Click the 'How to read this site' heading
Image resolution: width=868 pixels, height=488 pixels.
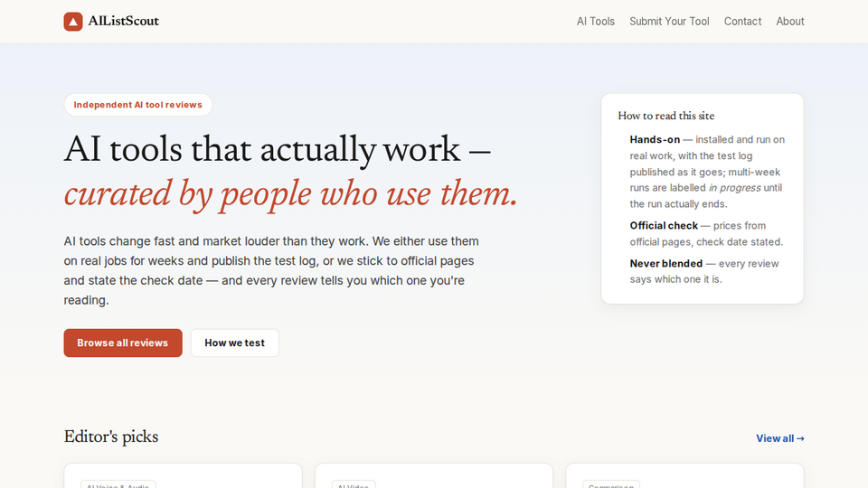pyautogui.click(x=666, y=116)
